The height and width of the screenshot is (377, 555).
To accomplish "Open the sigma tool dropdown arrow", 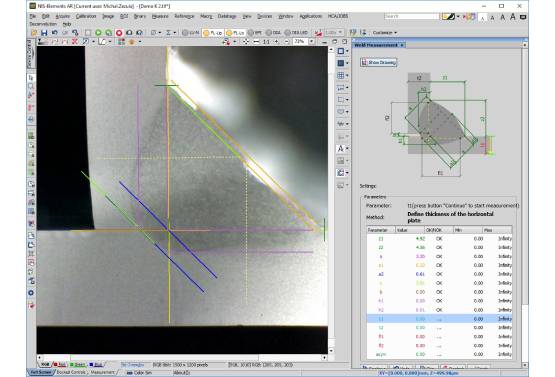I will click(x=174, y=33).
